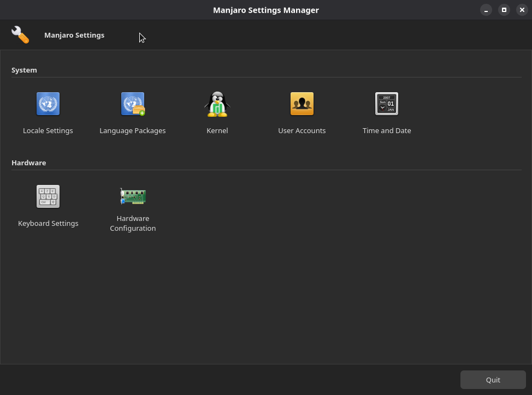Select the "Keyboard Settings" text label
The image size is (532, 395).
click(x=48, y=224)
